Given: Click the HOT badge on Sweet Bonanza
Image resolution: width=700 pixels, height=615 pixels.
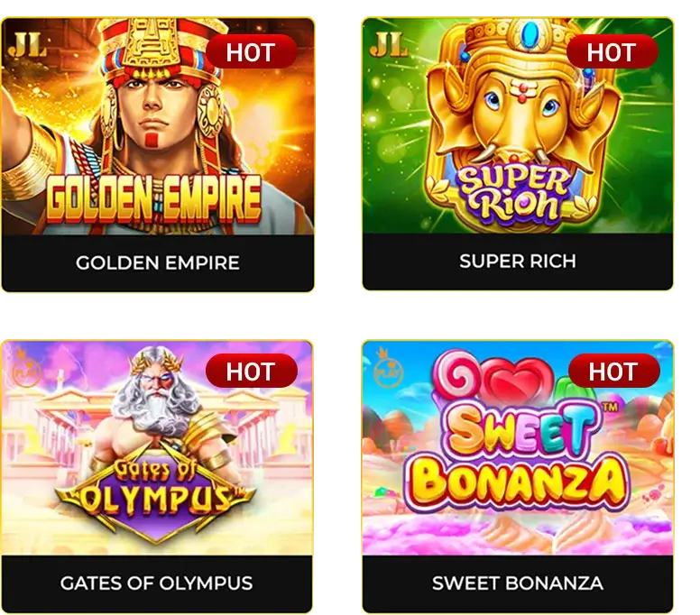Looking at the screenshot, I should [x=613, y=372].
